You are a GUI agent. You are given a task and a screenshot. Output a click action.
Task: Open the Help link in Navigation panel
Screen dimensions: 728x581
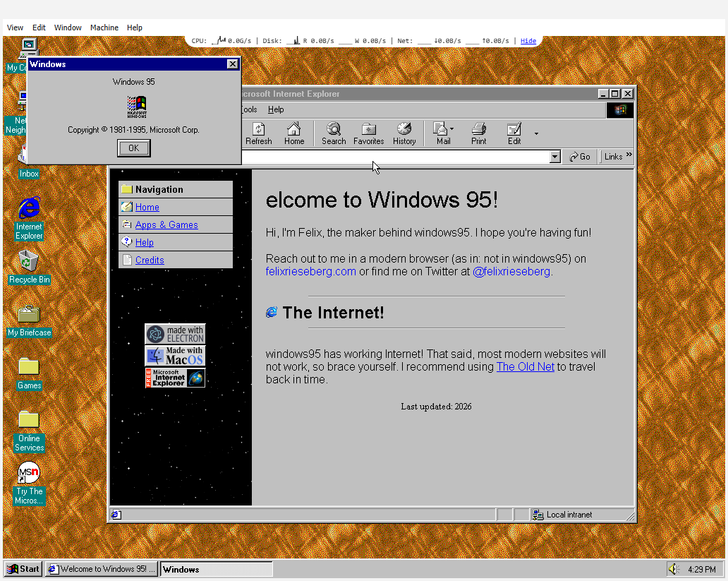145,243
